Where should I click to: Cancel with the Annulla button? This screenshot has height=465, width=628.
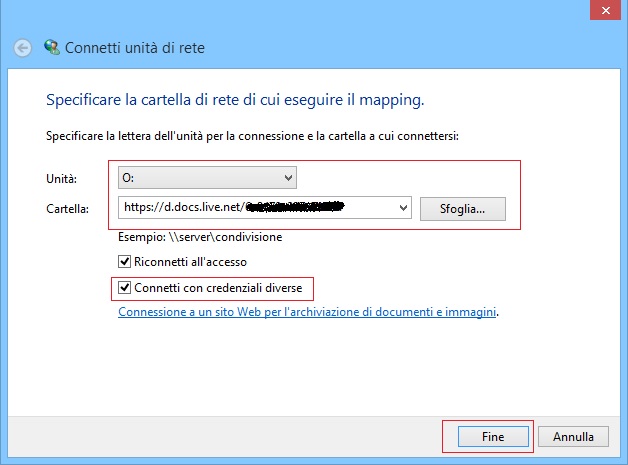(x=573, y=436)
